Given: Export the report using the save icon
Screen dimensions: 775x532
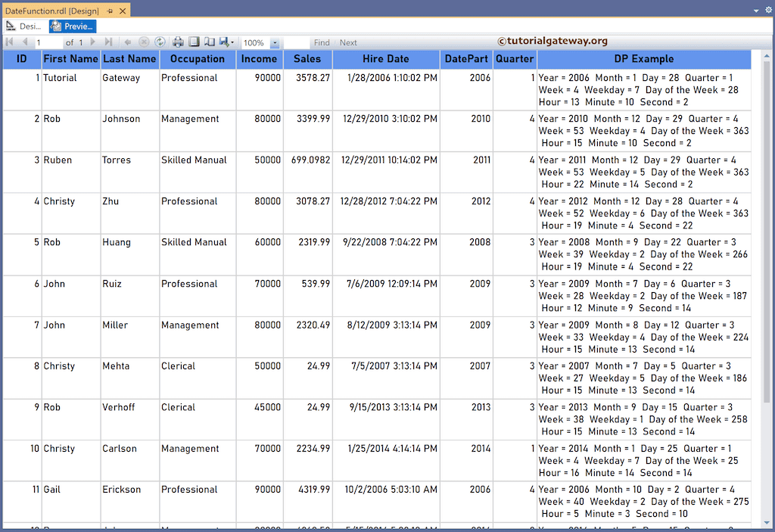Looking at the screenshot, I should point(223,42).
